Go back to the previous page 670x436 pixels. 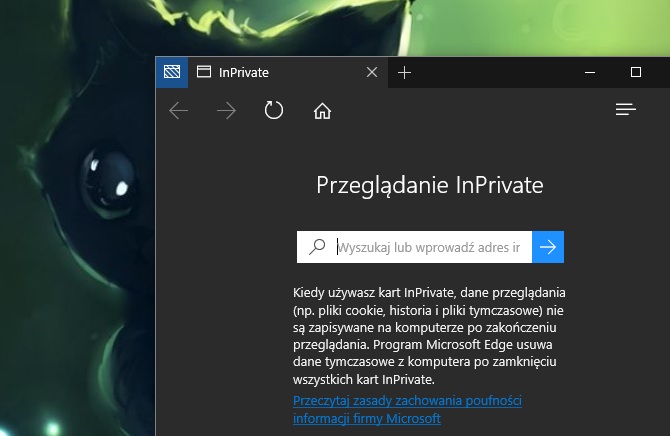coord(179,110)
